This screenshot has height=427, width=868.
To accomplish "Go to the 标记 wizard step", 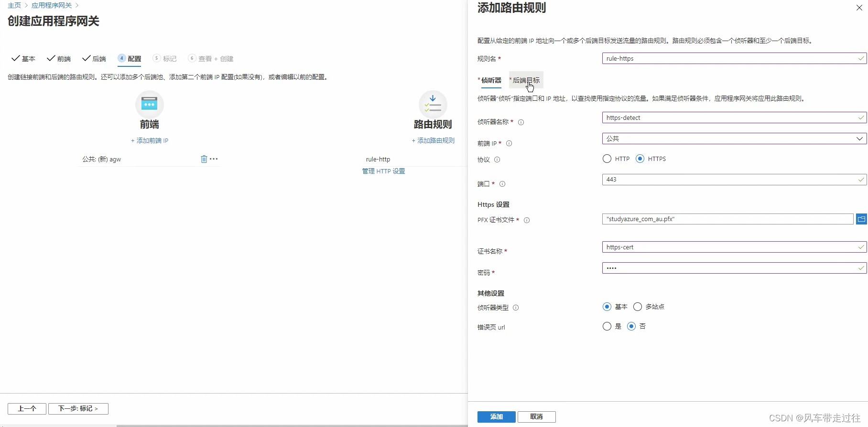I will 164,59.
